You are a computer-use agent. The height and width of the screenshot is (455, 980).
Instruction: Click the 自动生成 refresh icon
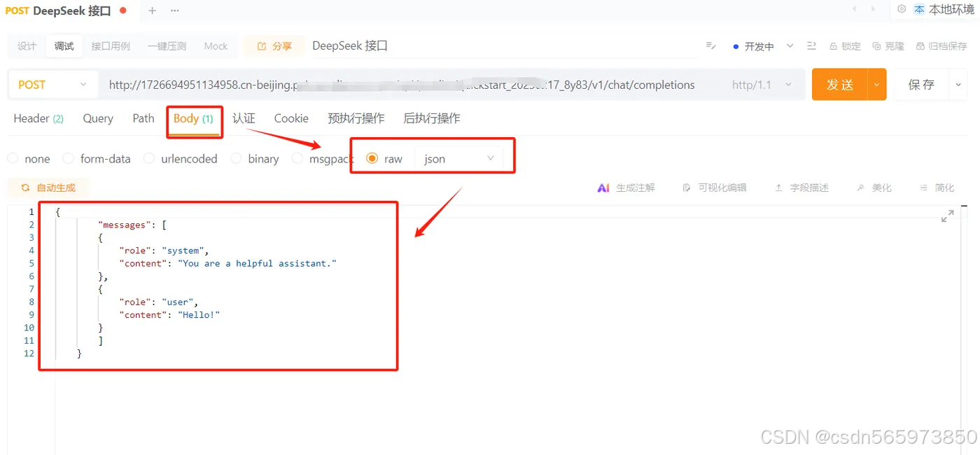click(26, 188)
